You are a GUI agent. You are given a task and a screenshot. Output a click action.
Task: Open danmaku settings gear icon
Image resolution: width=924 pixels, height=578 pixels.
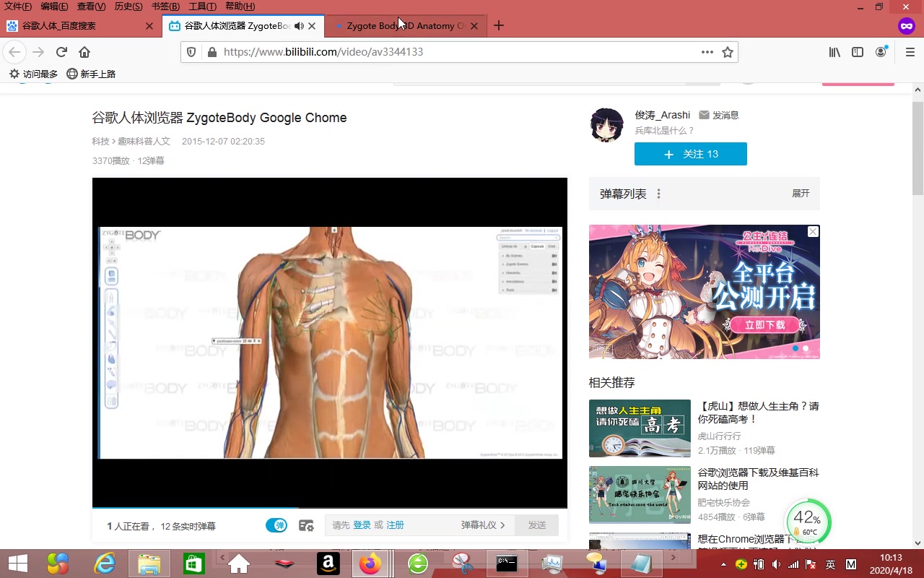306,525
